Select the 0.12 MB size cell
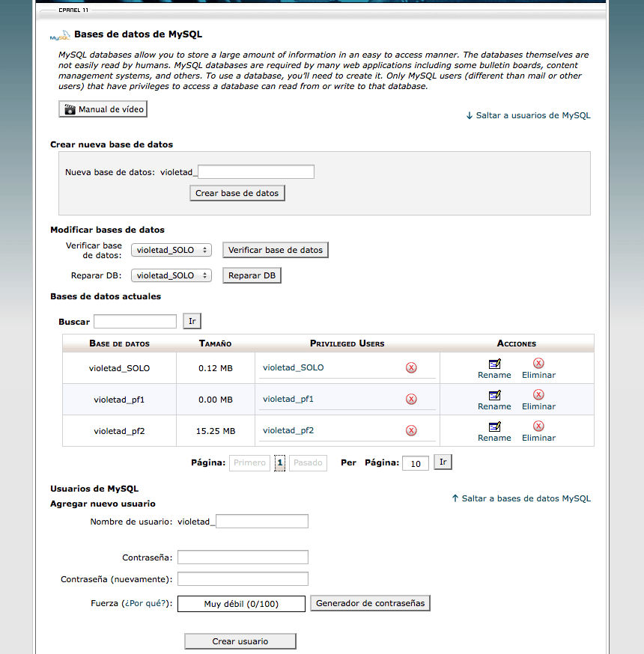This screenshot has width=644, height=654. (x=216, y=368)
